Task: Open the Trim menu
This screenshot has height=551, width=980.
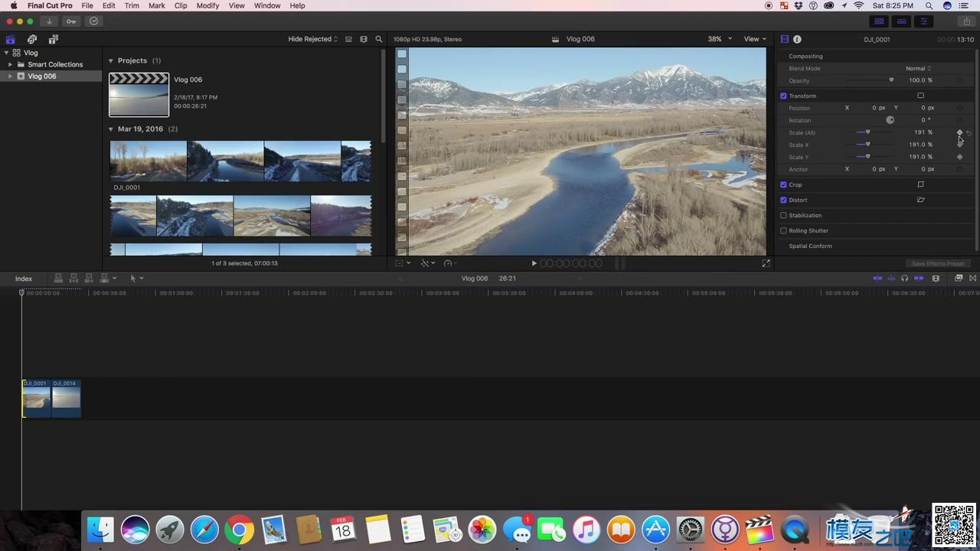Action: tap(132, 5)
